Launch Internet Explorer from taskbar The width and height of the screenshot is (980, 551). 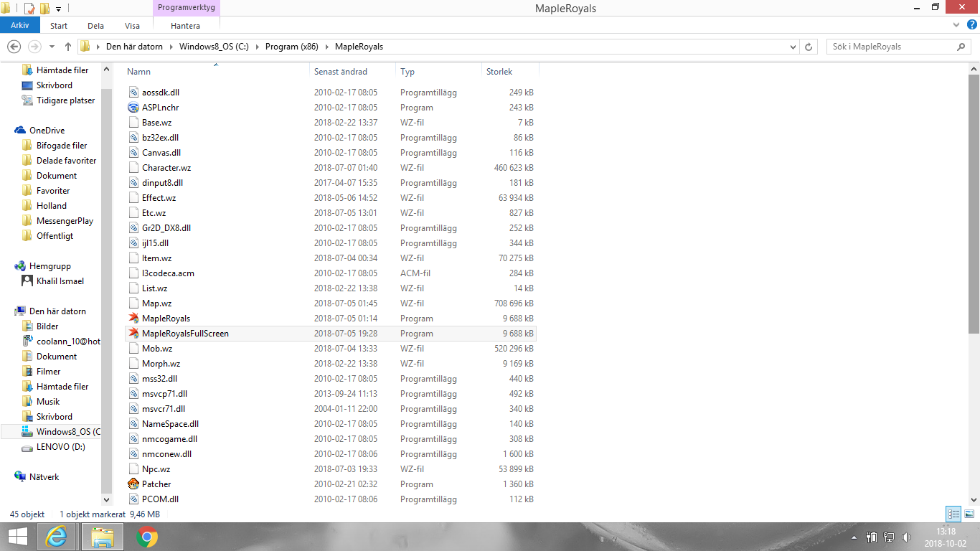coord(57,537)
